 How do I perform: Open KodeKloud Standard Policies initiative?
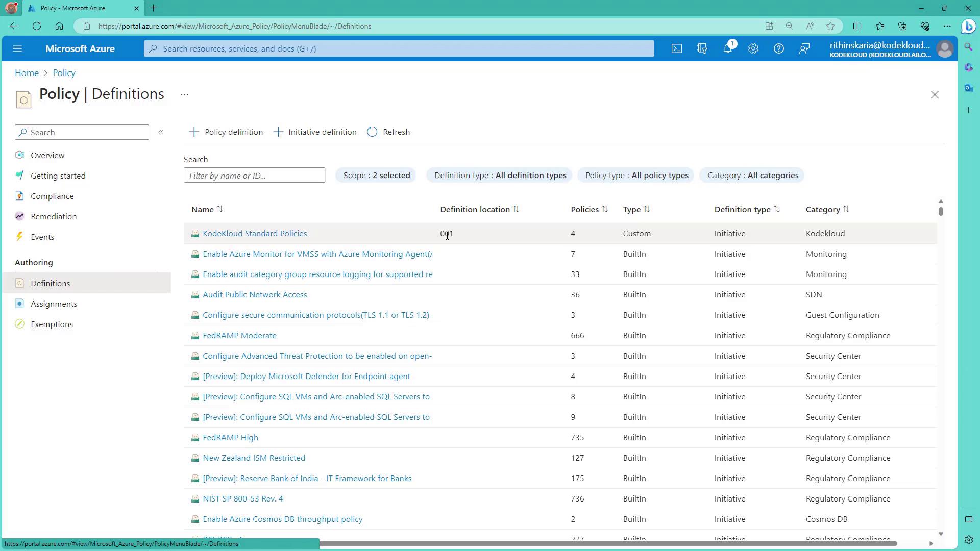(x=255, y=234)
